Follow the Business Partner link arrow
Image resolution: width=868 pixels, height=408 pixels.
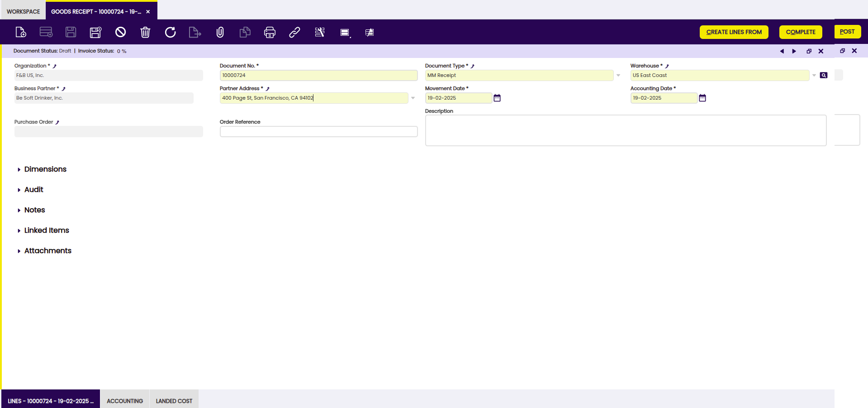(64, 89)
